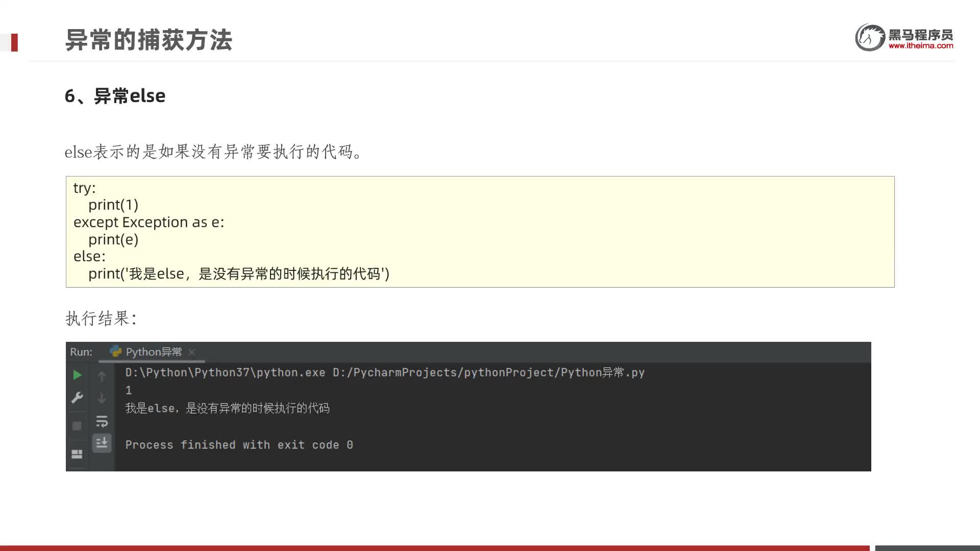980x551 pixels.
Task: Click the heading 6、异常else
Action: [x=115, y=96]
